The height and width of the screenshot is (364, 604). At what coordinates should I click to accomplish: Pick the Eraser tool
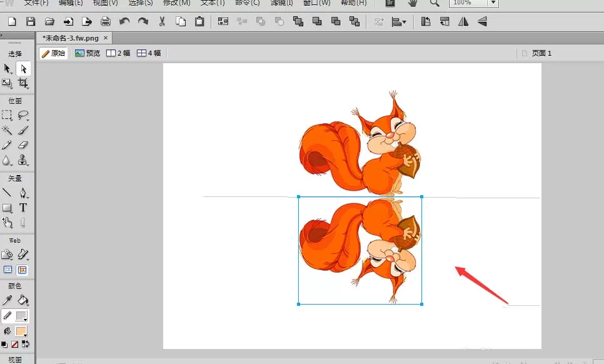23,145
